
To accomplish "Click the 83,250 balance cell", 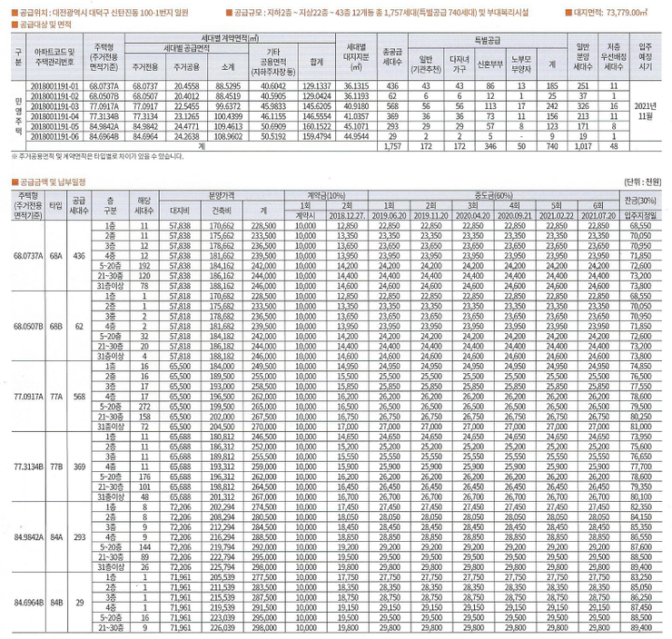I will (641, 577).
